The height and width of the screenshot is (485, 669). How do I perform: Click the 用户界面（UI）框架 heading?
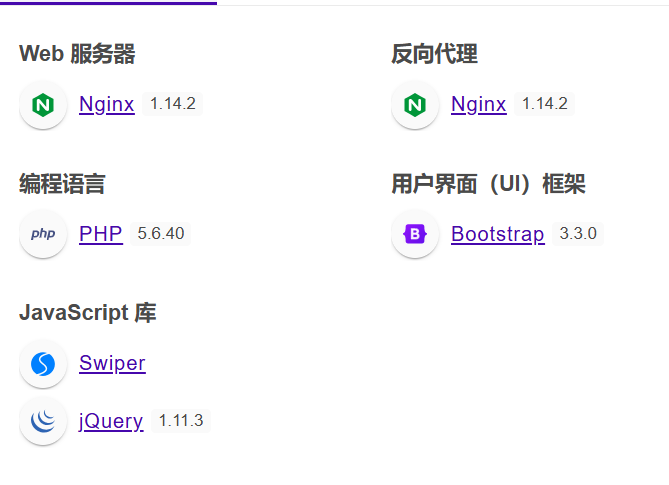(489, 184)
